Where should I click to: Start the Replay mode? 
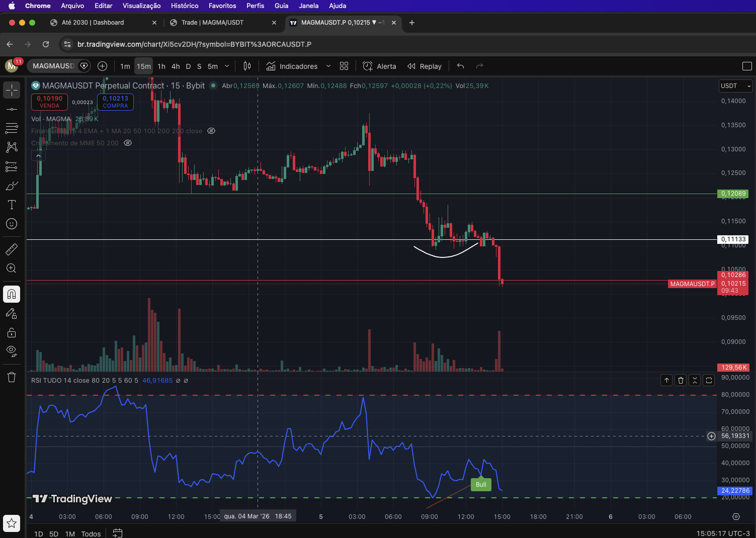(x=425, y=66)
